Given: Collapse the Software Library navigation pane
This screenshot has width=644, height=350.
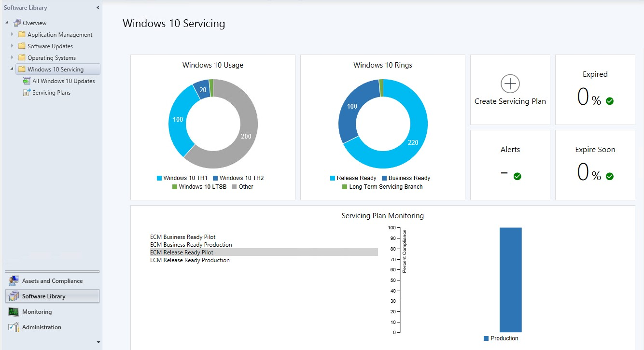Looking at the screenshot, I should tap(98, 8).
